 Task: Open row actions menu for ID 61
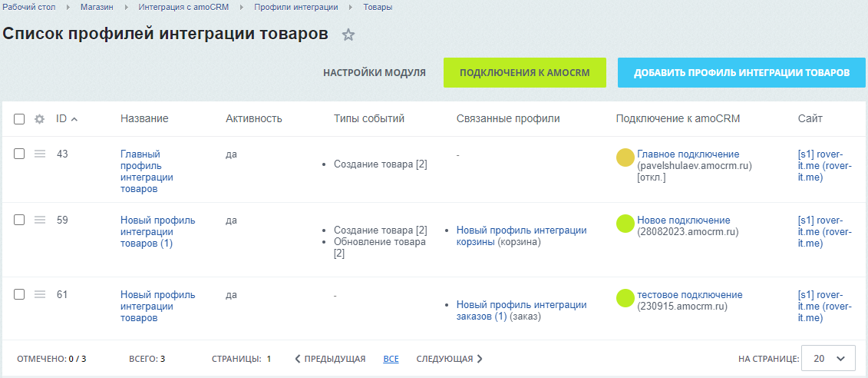[x=41, y=294]
